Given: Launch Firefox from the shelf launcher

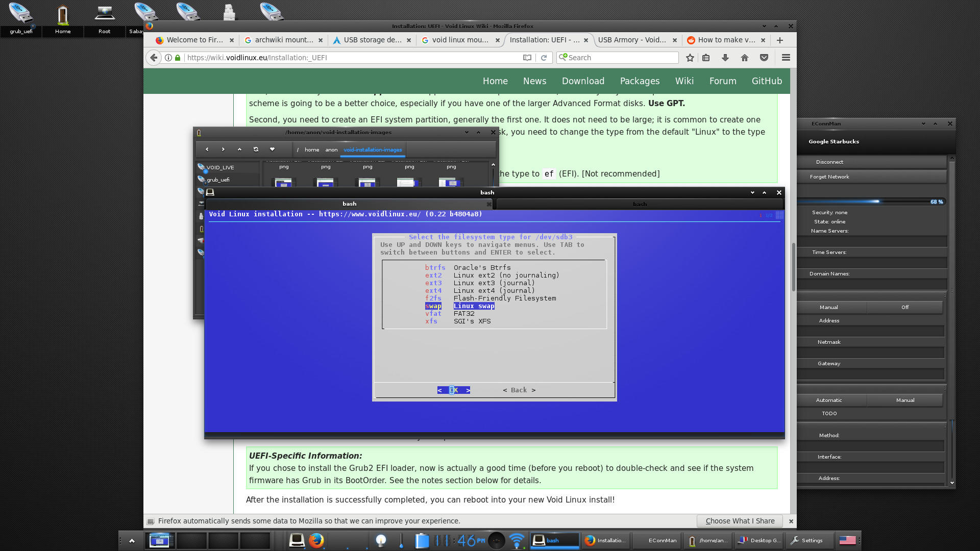Looking at the screenshot, I should pos(316,540).
